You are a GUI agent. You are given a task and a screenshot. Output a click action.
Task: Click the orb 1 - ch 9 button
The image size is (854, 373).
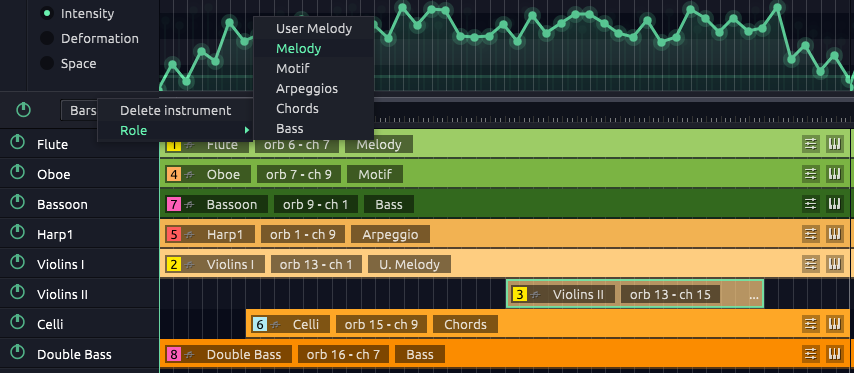pos(303,235)
